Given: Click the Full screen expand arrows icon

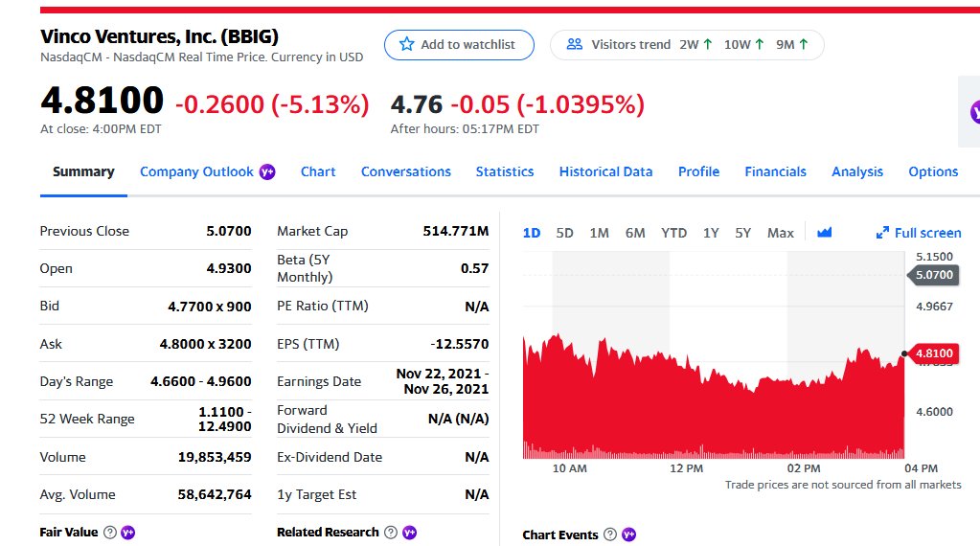Looking at the screenshot, I should tap(882, 233).
